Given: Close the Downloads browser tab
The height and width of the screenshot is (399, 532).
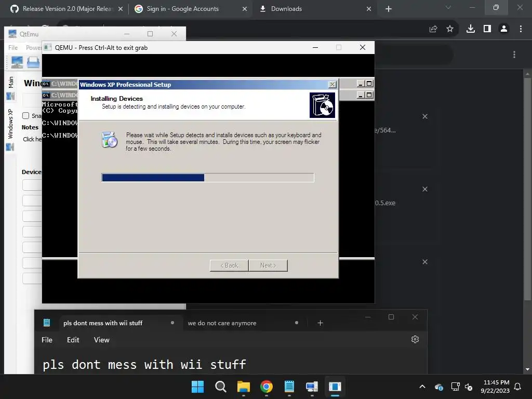Looking at the screenshot, I should 369,9.
